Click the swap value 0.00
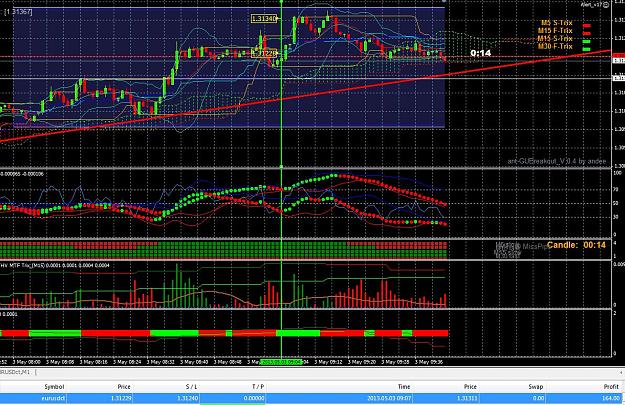This screenshot has width=625, height=405. [539, 398]
